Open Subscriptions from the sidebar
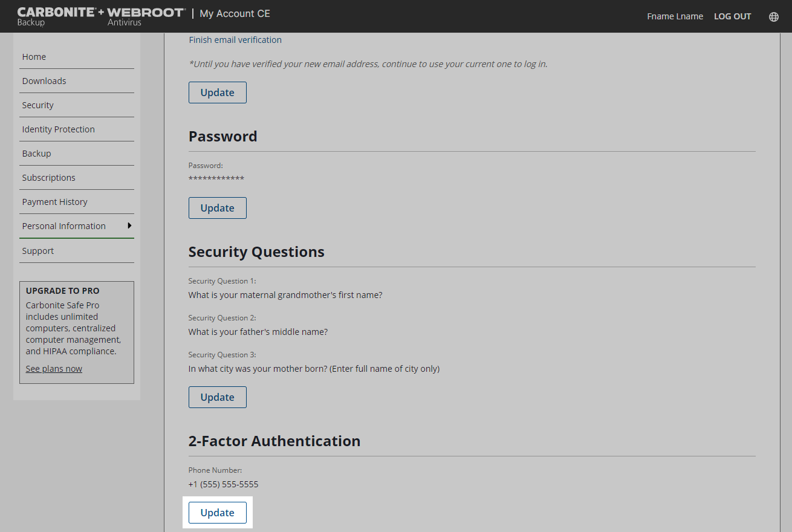The height and width of the screenshot is (532, 792). coord(49,178)
